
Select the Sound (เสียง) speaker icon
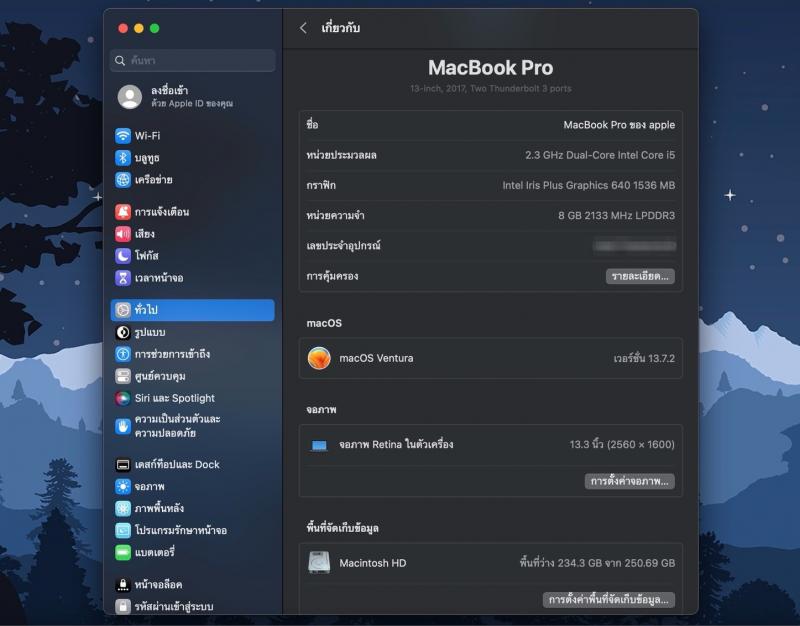pyautogui.click(x=122, y=234)
